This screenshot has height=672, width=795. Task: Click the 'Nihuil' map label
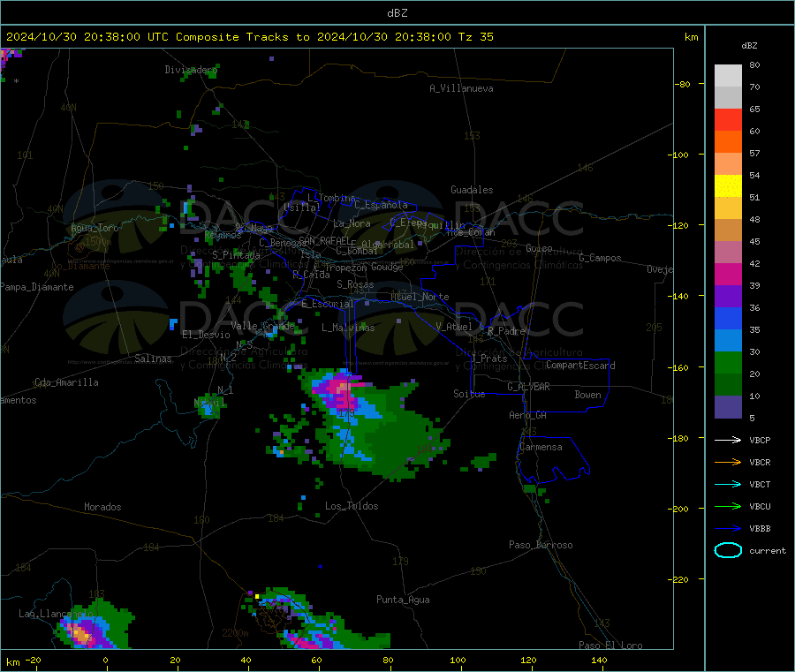click(210, 403)
